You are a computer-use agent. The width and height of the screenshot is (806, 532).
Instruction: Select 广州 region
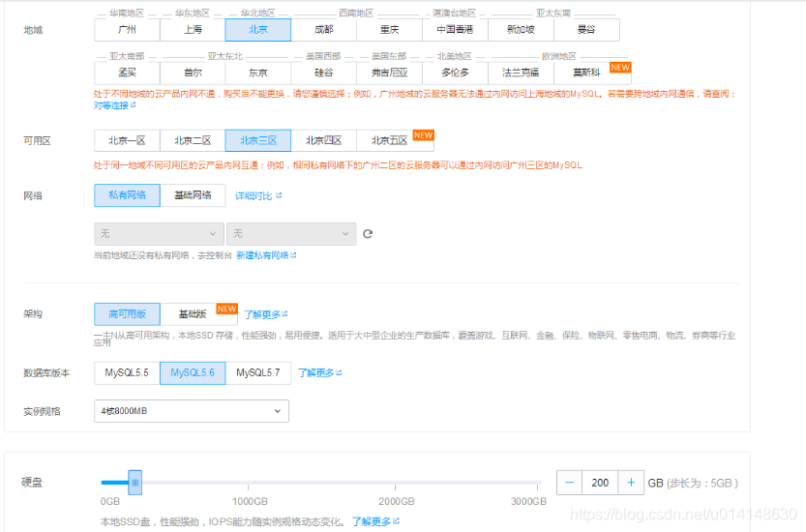127,30
